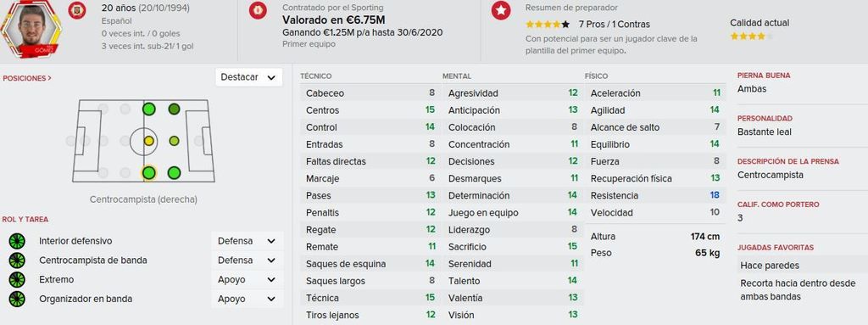Open Extremo Apoyo duty dropdown
Viewport: 868px width, 325px height.
[x=247, y=279]
